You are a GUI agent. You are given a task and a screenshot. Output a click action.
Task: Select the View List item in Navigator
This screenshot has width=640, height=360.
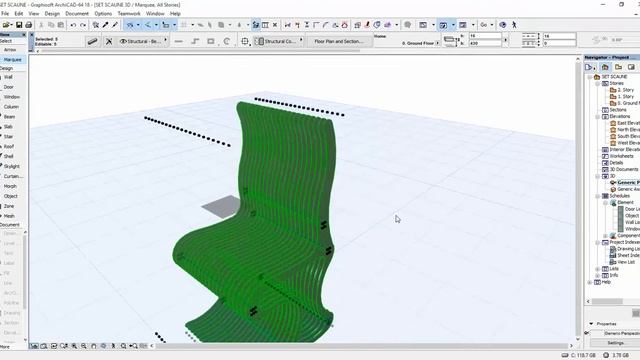click(626, 262)
